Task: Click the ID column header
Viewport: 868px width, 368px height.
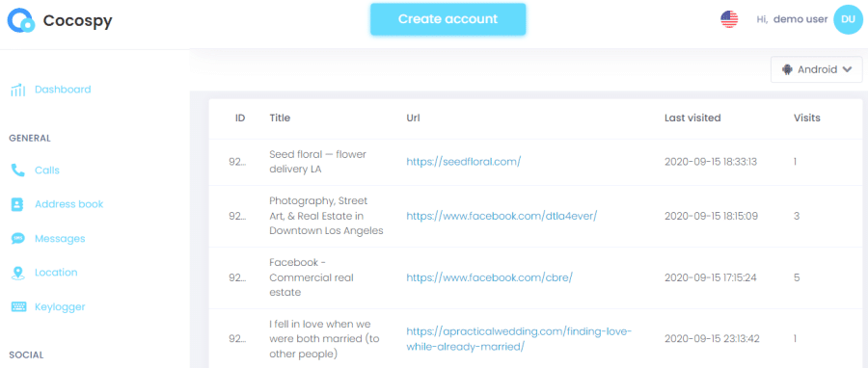Action: 240,118
